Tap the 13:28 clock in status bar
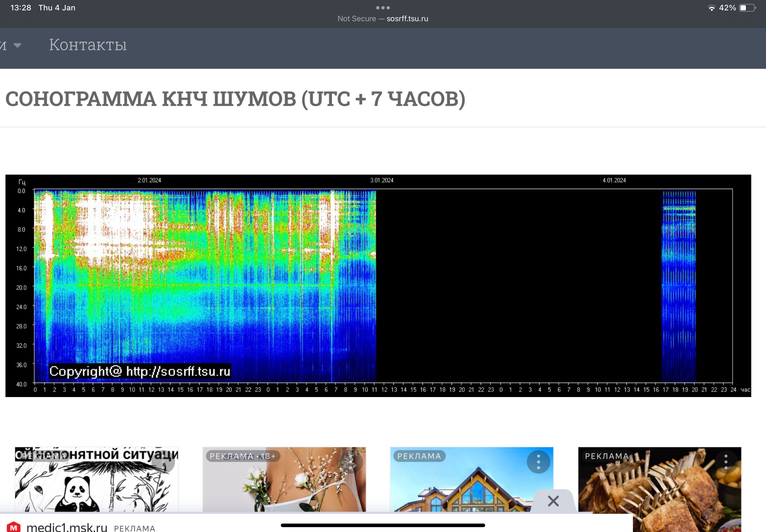Screen dimensions: 766x532 (x=21, y=8)
